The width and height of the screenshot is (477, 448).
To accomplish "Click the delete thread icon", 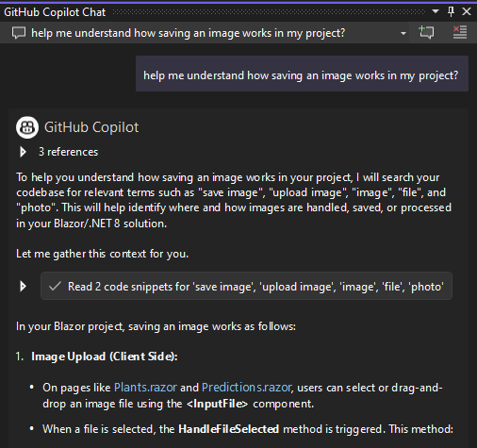I will 460,32.
